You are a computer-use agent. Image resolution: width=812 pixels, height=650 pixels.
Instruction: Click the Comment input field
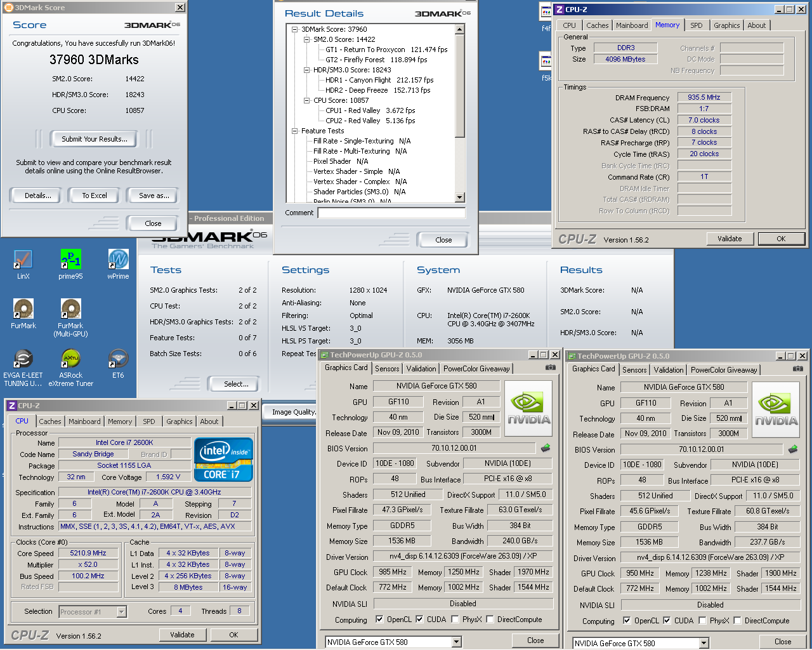pyautogui.click(x=391, y=213)
